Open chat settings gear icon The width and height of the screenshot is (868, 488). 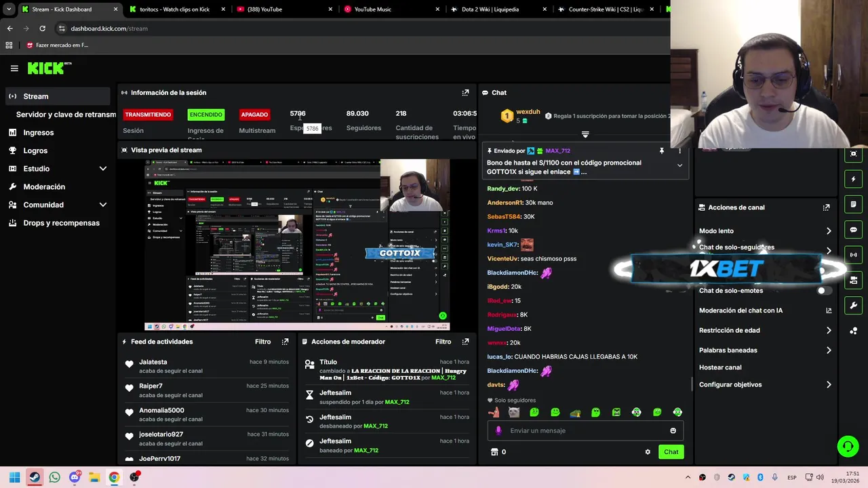click(x=648, y=452)
